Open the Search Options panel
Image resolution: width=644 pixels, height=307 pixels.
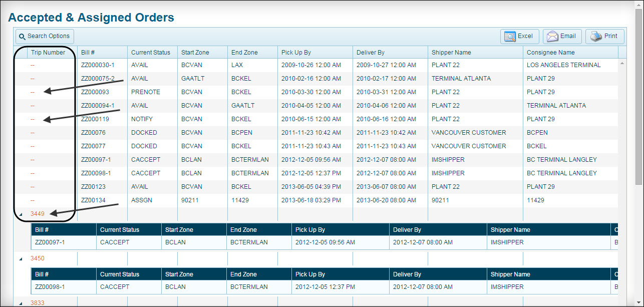pos(45,36)
